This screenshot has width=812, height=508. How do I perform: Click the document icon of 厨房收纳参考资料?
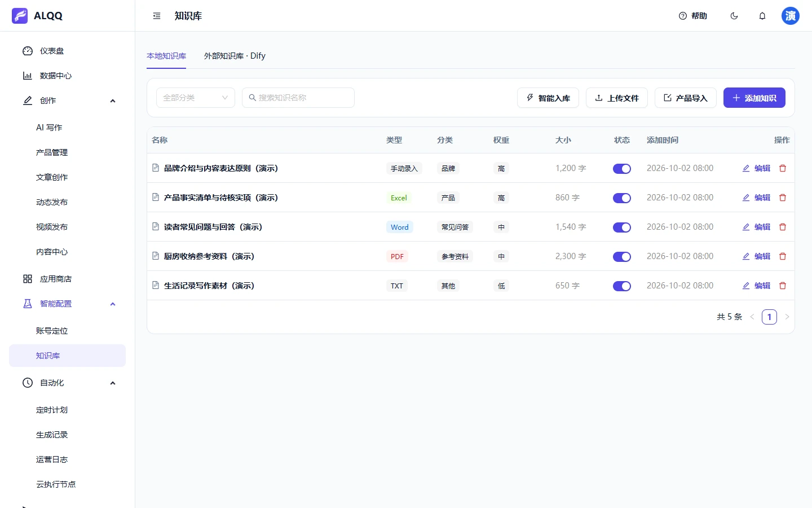pyautogui.click(x=156, y=256)
